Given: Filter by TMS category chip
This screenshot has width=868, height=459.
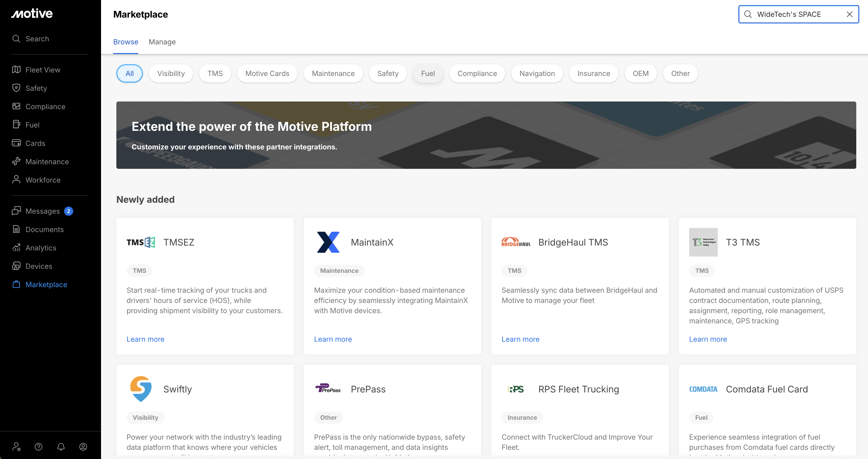Looking at the screenshot, I should 215,73.
